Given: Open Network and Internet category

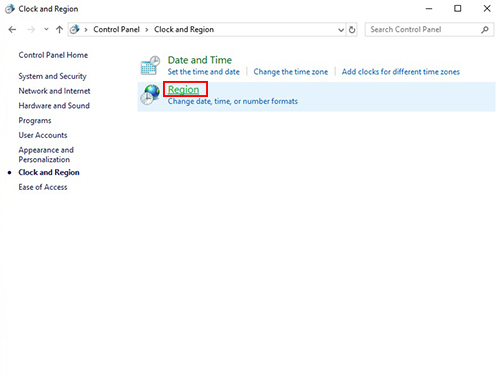Looking at the screenshot, I should click(x=54, y=91).
